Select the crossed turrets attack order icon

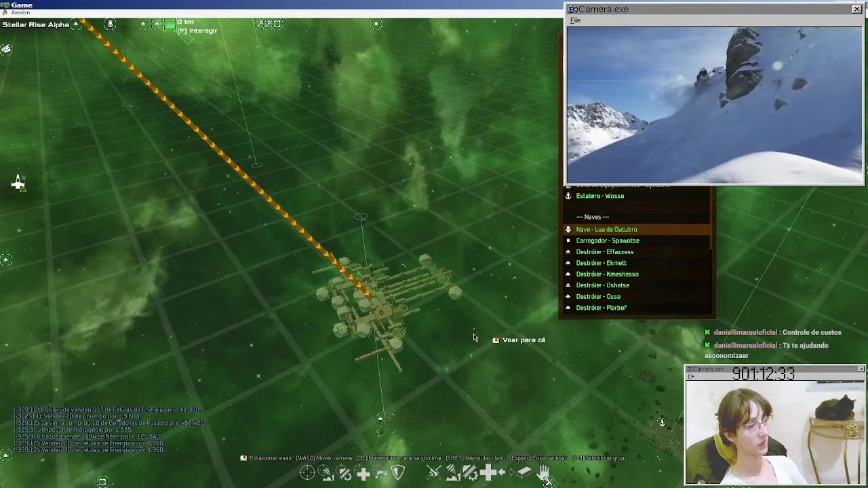pyautogui.click(x=434, y=472)
